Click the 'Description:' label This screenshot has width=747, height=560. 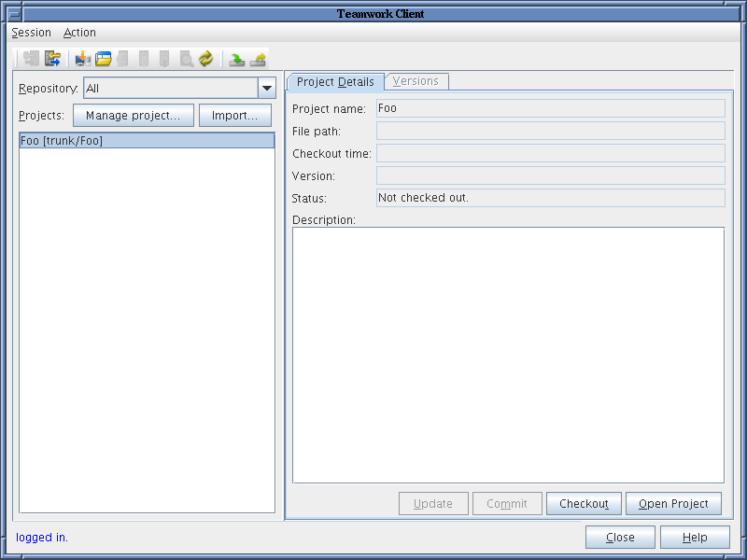324,220
